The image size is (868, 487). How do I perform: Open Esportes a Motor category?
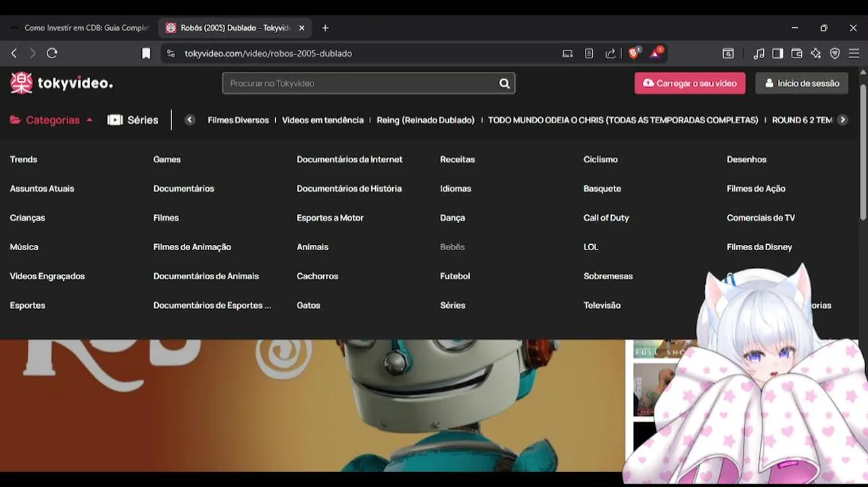click(330, 218)
